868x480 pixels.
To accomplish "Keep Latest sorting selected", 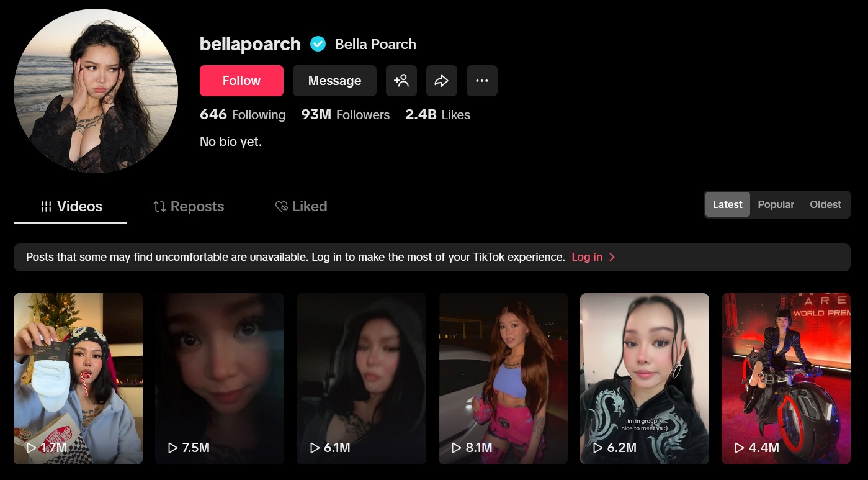I will coord(727,204).
